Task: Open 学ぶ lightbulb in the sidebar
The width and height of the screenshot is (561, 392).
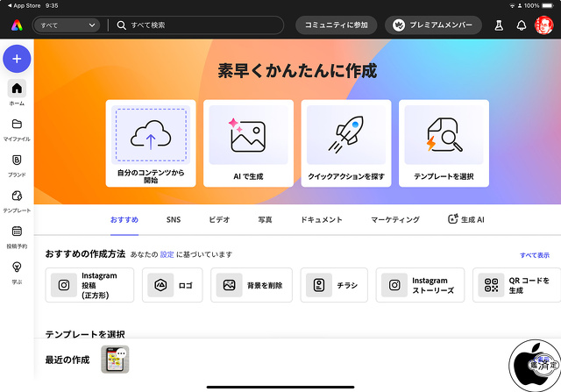Action: point(17,273)
